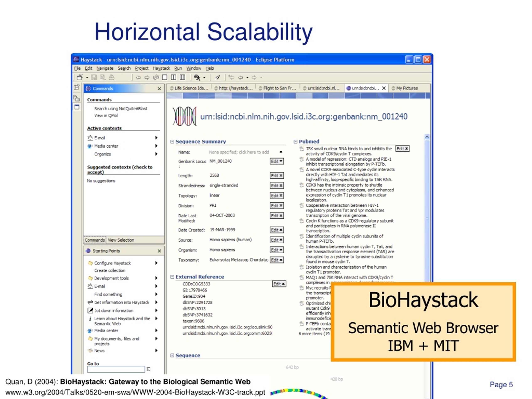Open the External Tools dropdown arrow
The height and width of the screenshot is (399, 532).
[204, 78]
